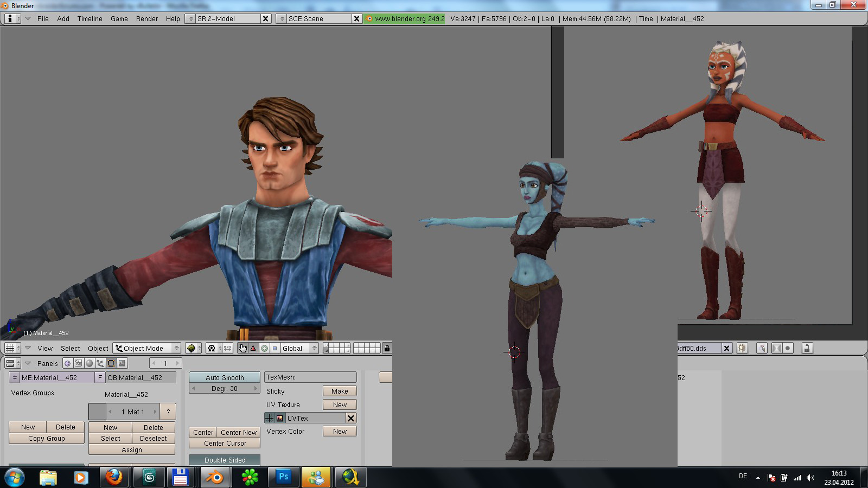Screen dimensions: 868x488
Task: Step to the next material index
Action: pos(155,412)
